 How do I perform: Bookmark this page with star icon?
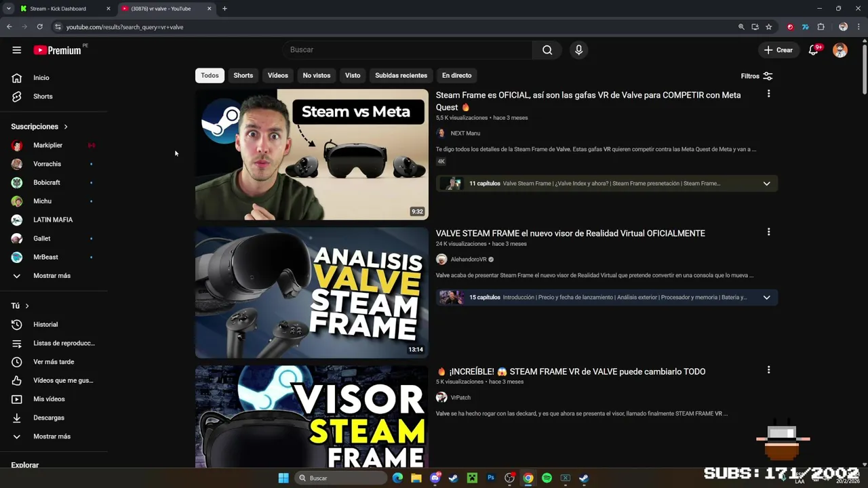(768, 27)
